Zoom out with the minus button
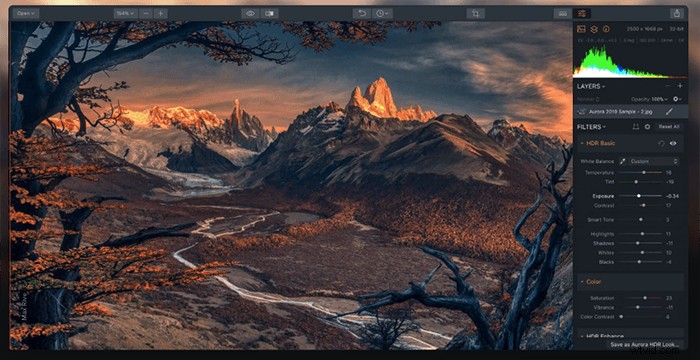Screen dimensions: 700x360 tap(146, 13)
